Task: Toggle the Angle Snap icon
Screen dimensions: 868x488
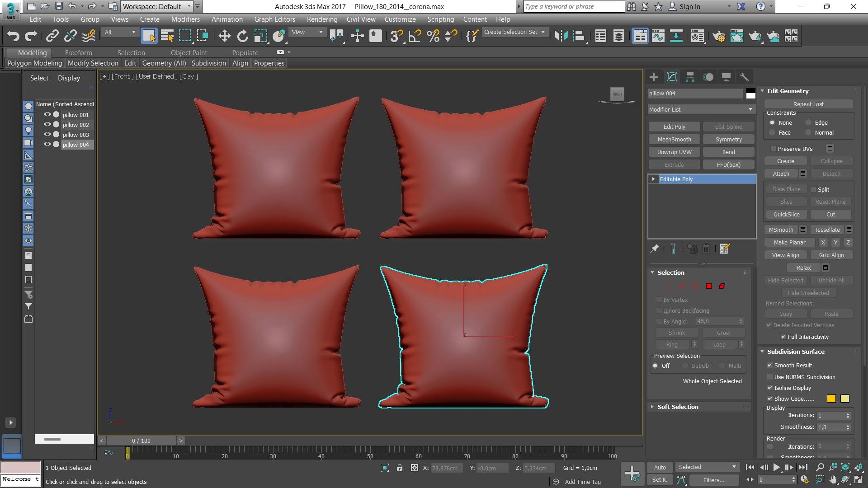Action: tap(415, 36)
